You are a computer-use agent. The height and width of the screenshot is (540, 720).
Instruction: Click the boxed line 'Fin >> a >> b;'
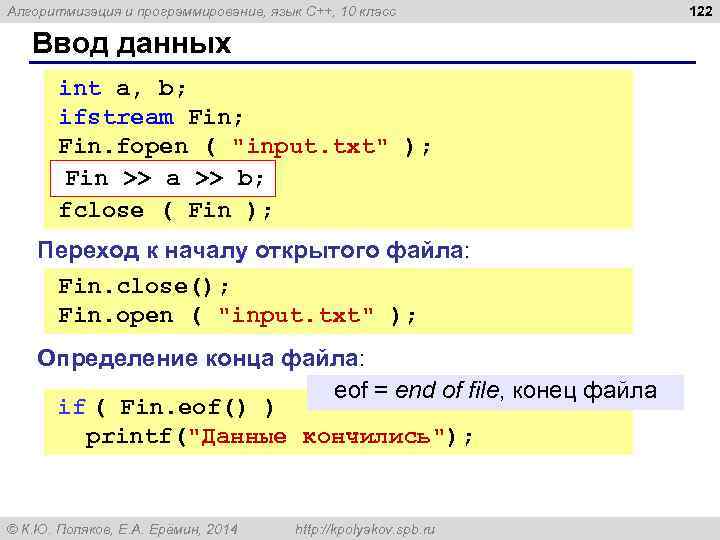click(x=163, y=179)
